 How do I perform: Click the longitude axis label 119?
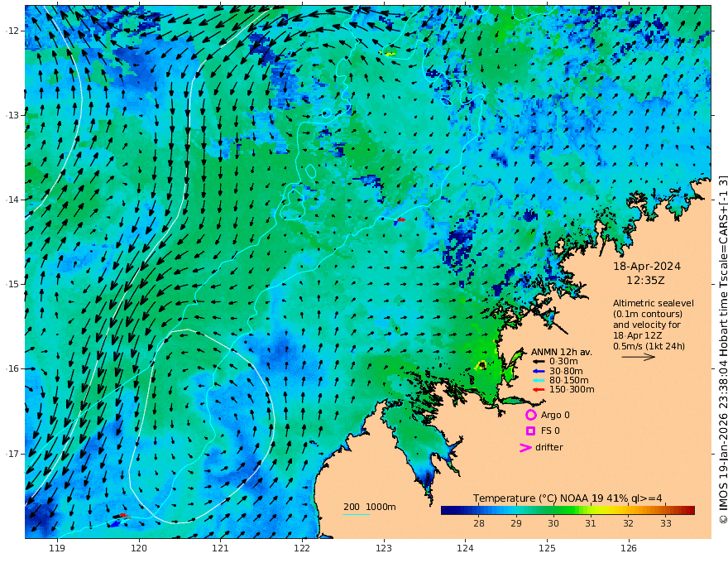(57, 548)
